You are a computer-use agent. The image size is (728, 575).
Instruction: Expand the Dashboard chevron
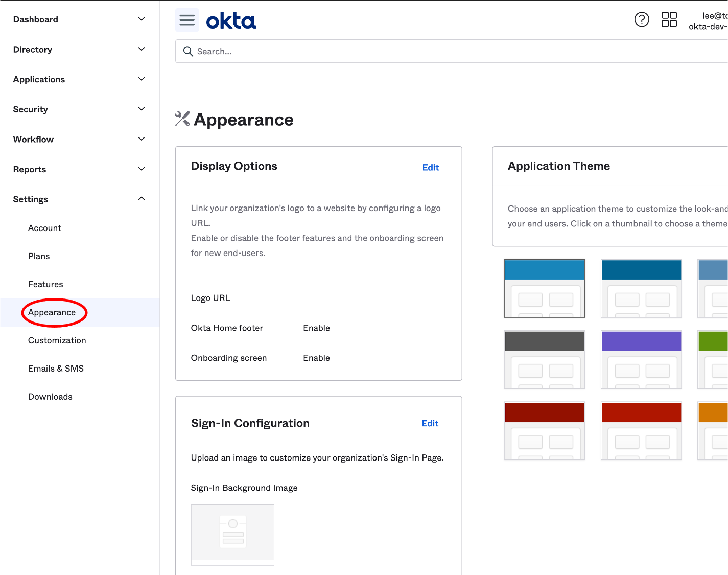tap(142, 19)
